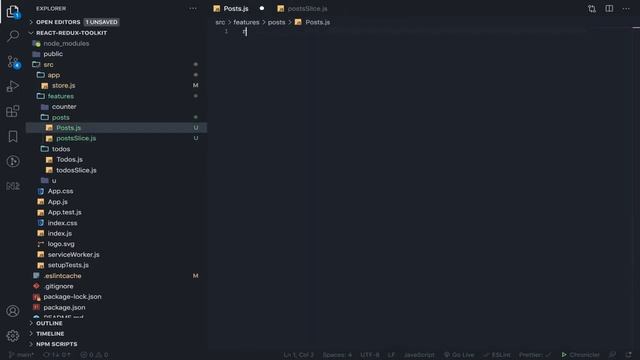Viewport: 640px width, 360px height.
Task: Open the editor's more actions ellipsis
Action: pyautogui.click(x=626, y=9)
